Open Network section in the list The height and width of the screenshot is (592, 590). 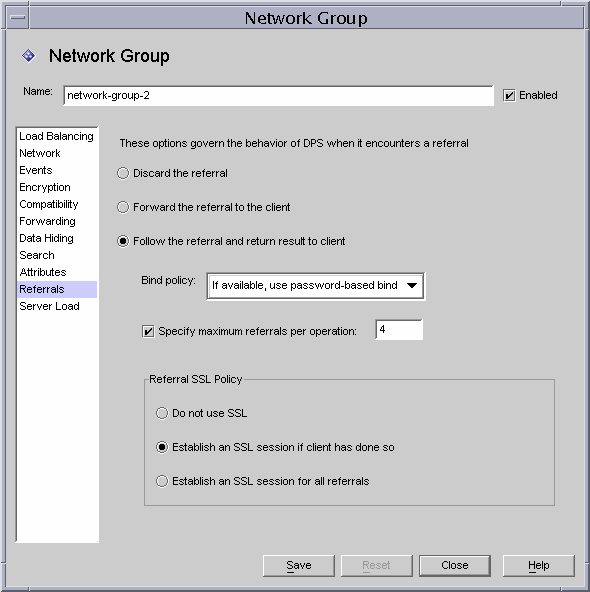pos(57,153)
